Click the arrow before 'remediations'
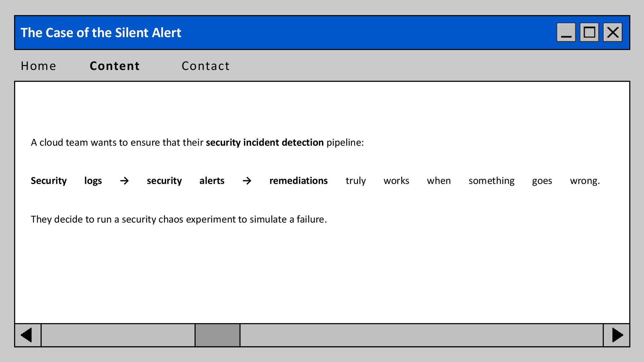 pyautogui.click(x=247, y=181)
